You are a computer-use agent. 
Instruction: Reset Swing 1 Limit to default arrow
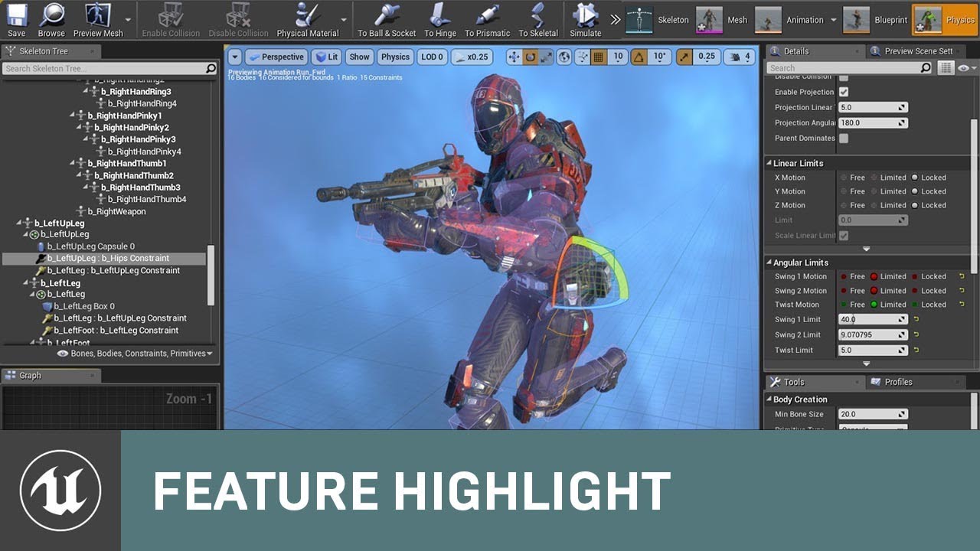[916, 319]
